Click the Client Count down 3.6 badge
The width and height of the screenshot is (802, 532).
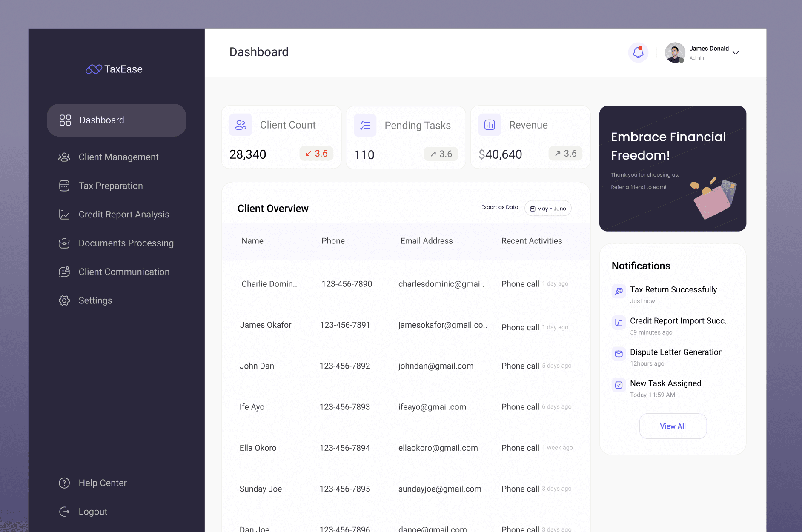tap(316, 154)
